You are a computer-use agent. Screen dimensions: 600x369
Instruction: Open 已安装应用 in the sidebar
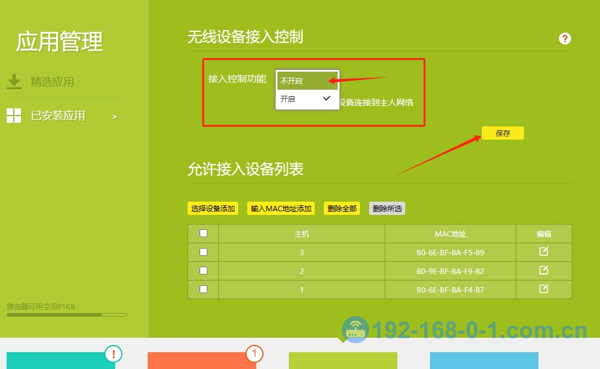click(x=58, y=116)
